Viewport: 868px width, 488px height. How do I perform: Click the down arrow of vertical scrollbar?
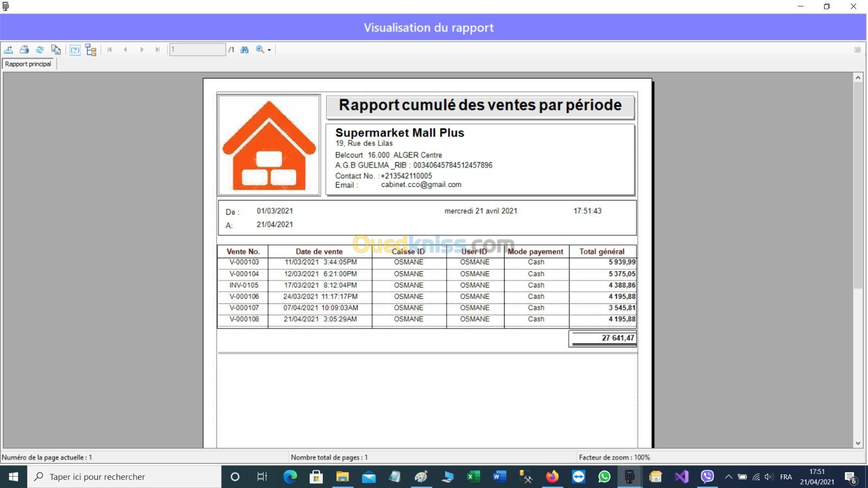tap(858, 443)
